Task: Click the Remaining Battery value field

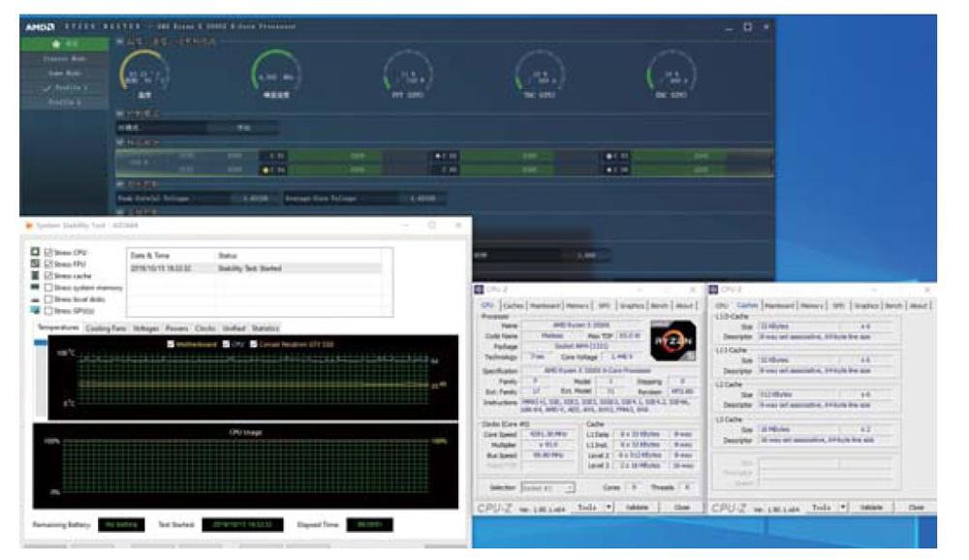Action: [x=121, y=525]
